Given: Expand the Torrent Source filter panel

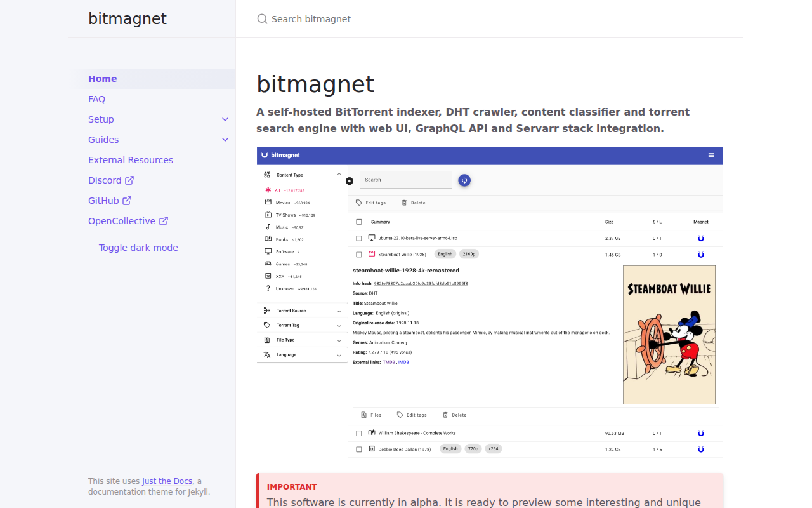Looking at the screenshot, I should point(302,311).
